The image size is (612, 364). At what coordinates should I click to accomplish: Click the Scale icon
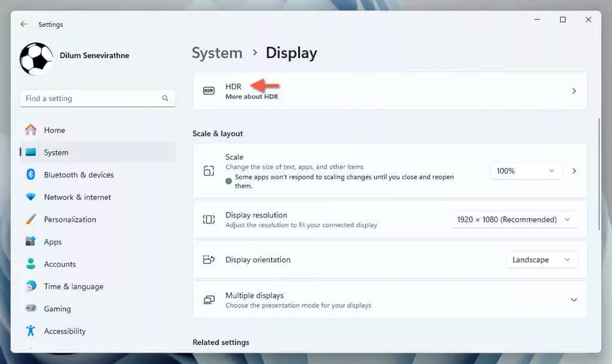click(209, 171)
